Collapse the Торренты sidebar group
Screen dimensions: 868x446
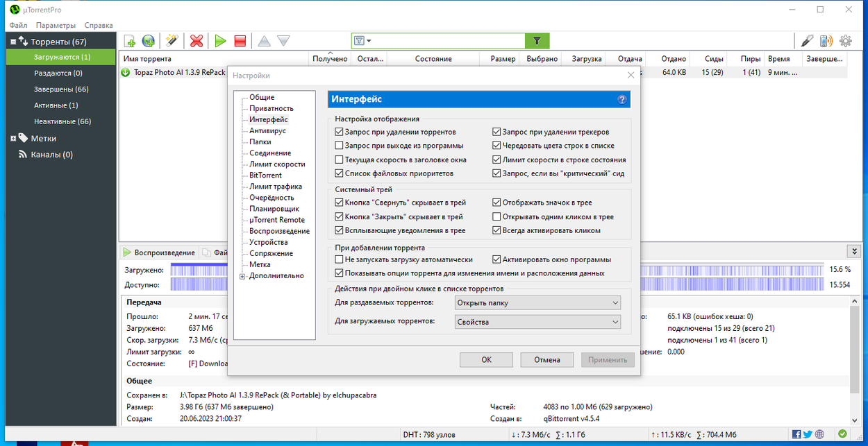pos(13,42)
